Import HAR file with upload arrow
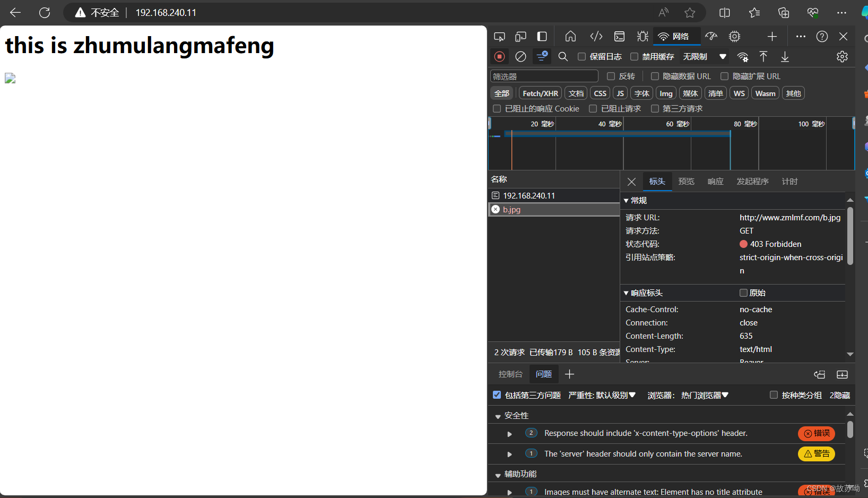Image resolution: width=868 pixels, height=498 pixels. (x=763, y=56)
